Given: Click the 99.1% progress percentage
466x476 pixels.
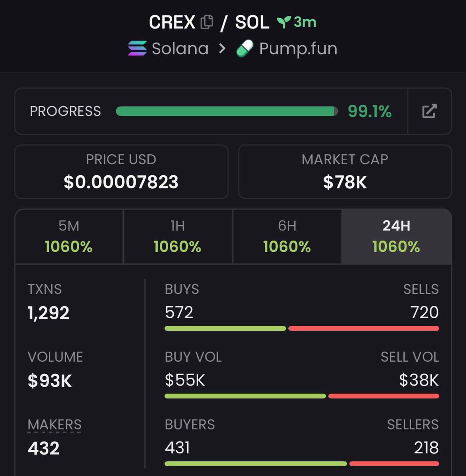Looking at the screenshot, I should click(x=369, y=111).
